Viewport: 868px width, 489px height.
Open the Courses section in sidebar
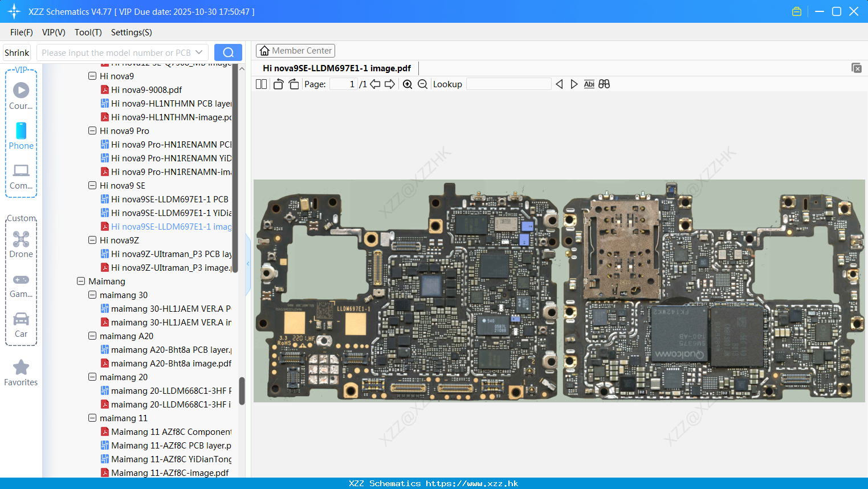point(21,96)
